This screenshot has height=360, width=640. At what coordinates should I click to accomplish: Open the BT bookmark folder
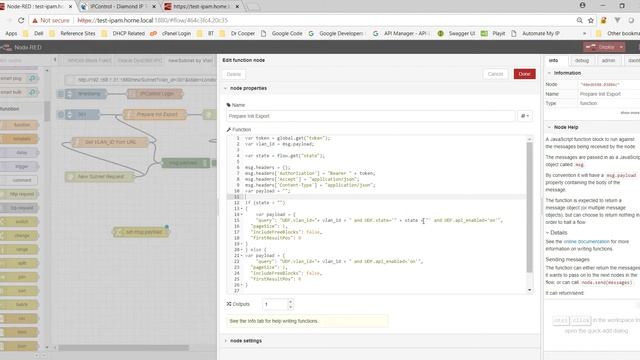coord(205,33)
